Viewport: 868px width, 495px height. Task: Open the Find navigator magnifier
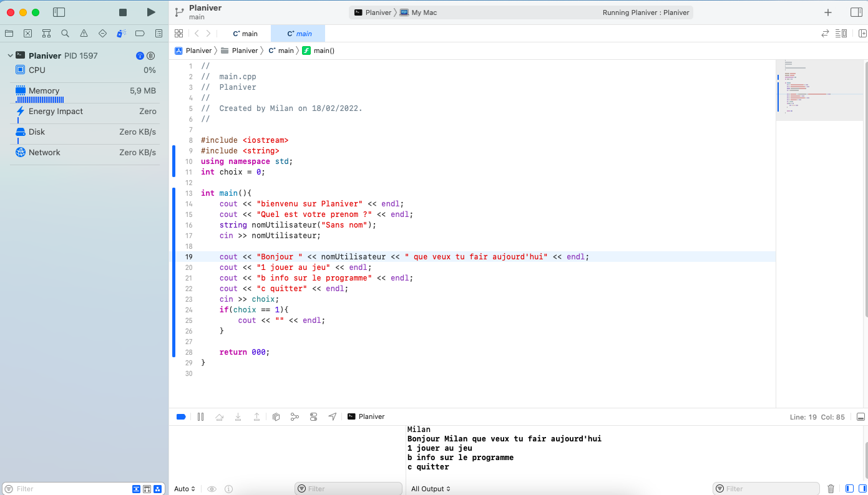pyautogui.click(x=65, y=34)
